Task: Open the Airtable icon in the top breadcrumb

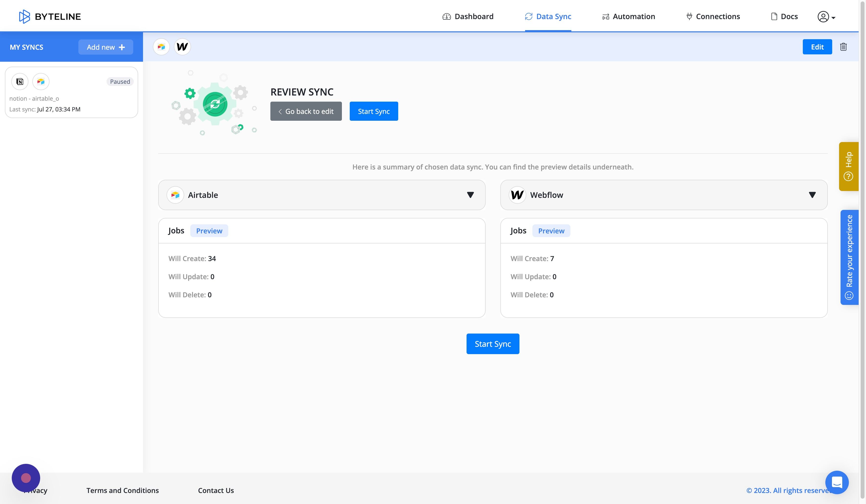Action: point(161,47)
